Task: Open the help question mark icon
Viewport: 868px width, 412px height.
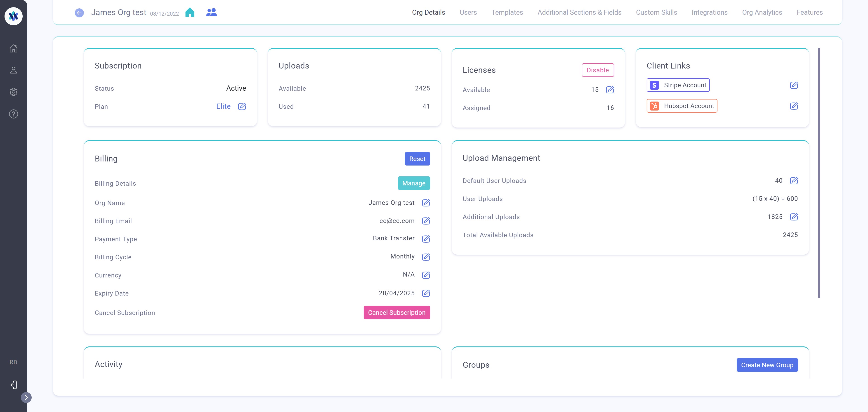Action: click(x=14, y=114)
